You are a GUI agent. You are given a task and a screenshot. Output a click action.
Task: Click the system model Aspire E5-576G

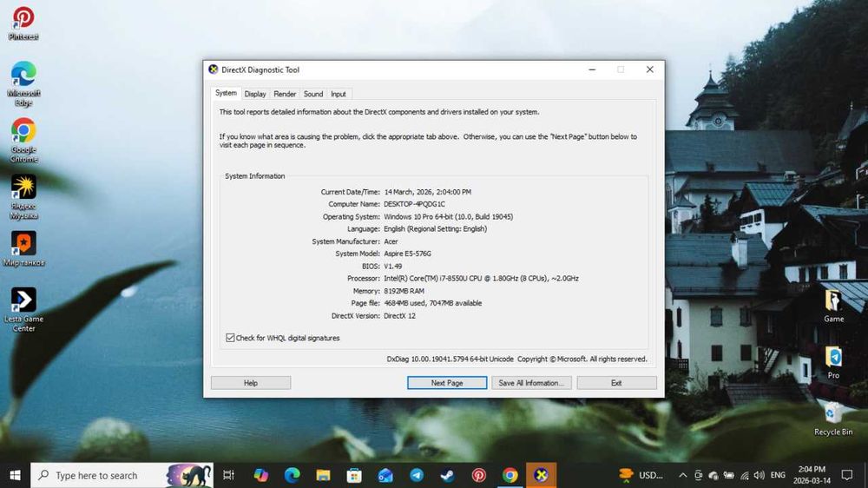(407, 254)
